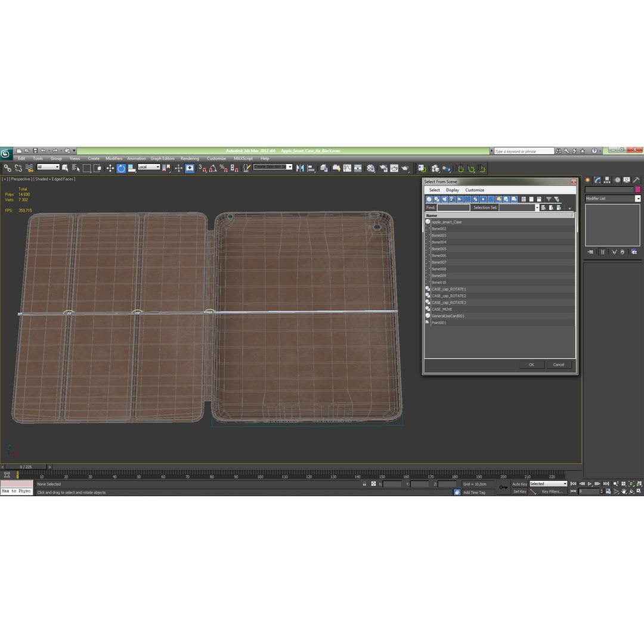Screen dimensions: 644x644
Task: Open 'Local' reference coordinate system dropdown
Action: tap(148, 167)
